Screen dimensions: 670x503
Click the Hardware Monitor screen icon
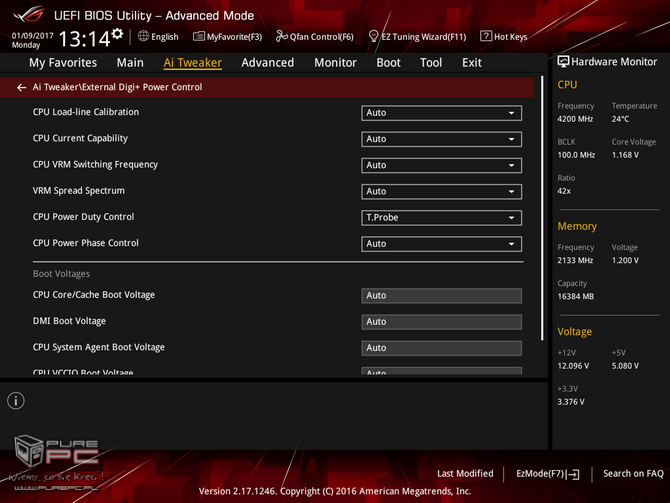coord(563,62)
